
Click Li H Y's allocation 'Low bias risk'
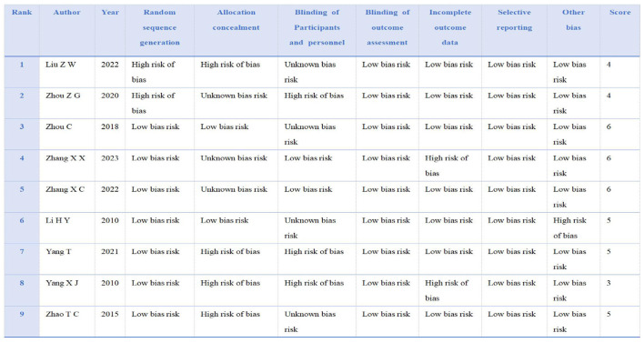(225, 220)
